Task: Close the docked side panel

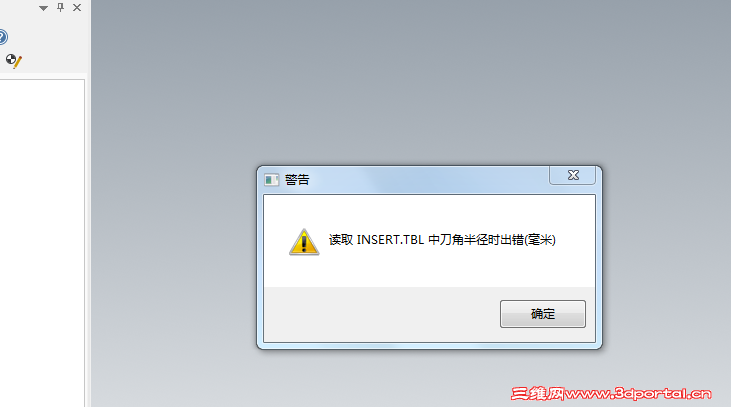Action: click(77, 7)
